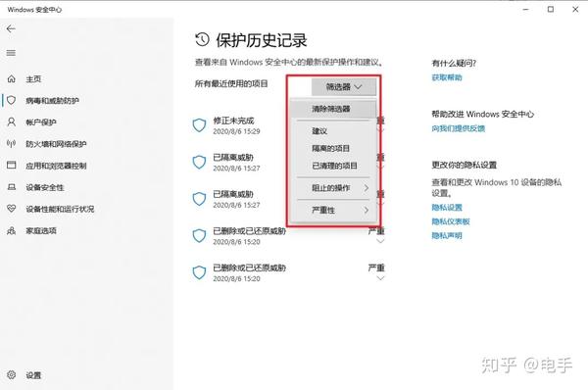
Task: Open 隐私设置 link
Action: click(x=447, y=208)
